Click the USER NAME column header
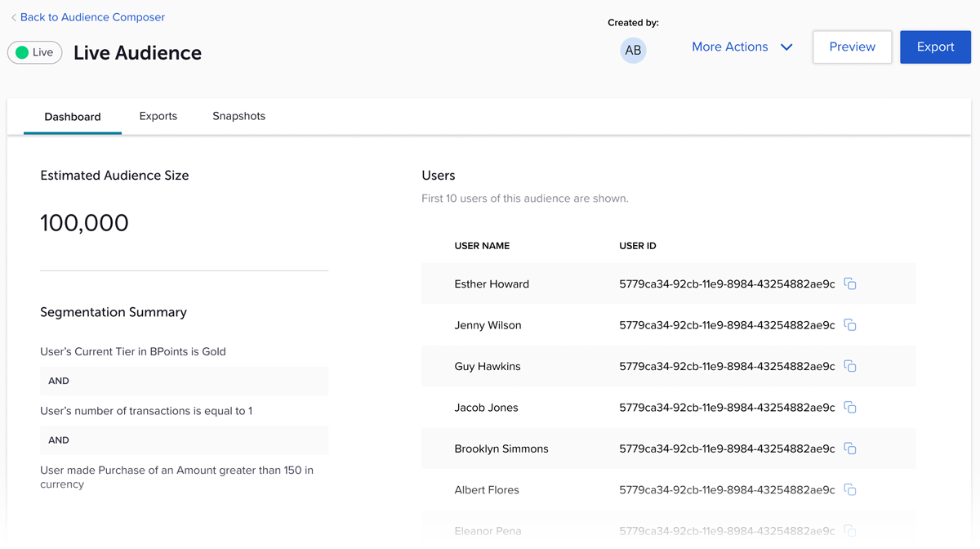 coord(482,246)
